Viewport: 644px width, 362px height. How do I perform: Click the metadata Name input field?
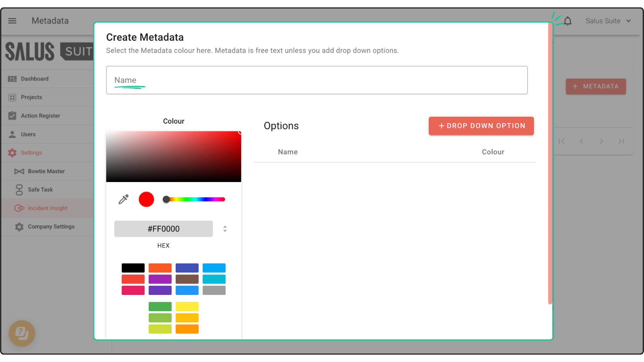(317, 80)
